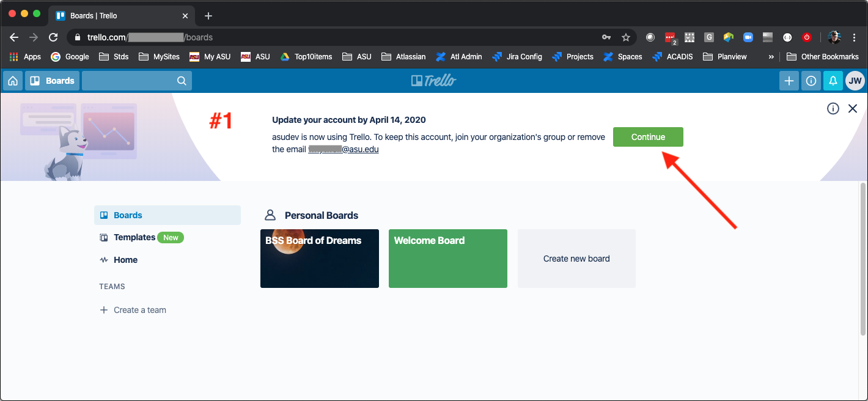
Task: Open the JW profile avatar
Action: click(x=855, y=80)
